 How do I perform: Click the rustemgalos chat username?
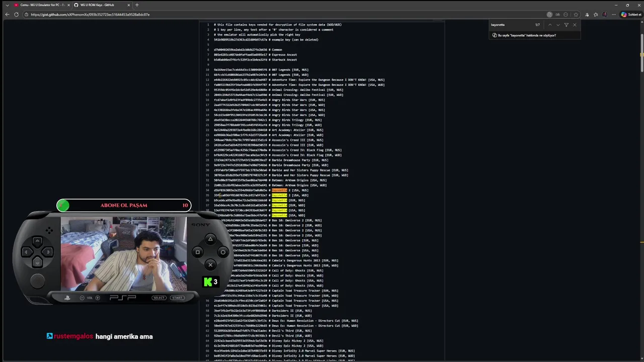[73, 336]
